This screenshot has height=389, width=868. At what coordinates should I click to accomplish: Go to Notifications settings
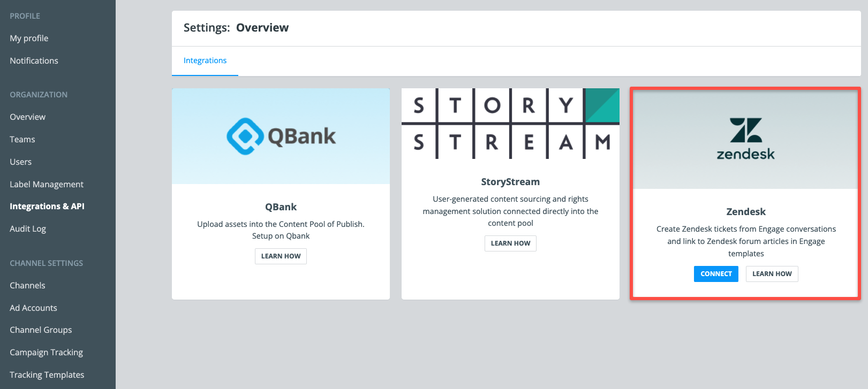pos(34,61)
